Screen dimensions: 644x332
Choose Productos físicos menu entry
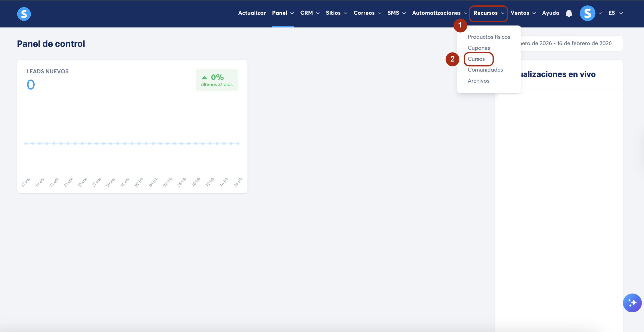tap(488, 37)
